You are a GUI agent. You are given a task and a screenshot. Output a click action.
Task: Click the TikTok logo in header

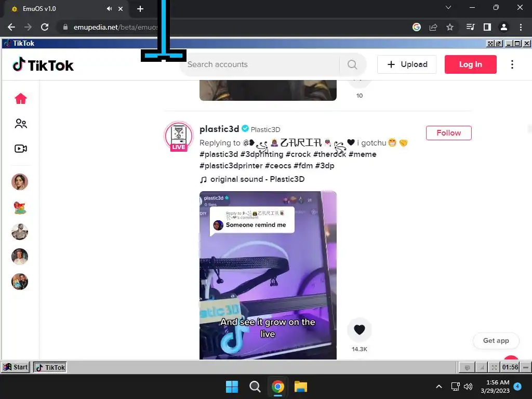tap(43, 65)
